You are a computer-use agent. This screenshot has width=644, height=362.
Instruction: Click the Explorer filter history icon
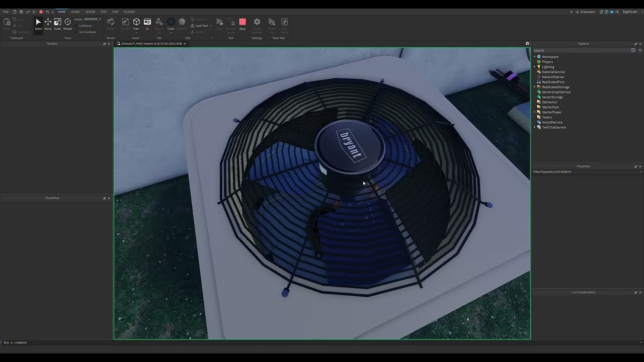633,50
